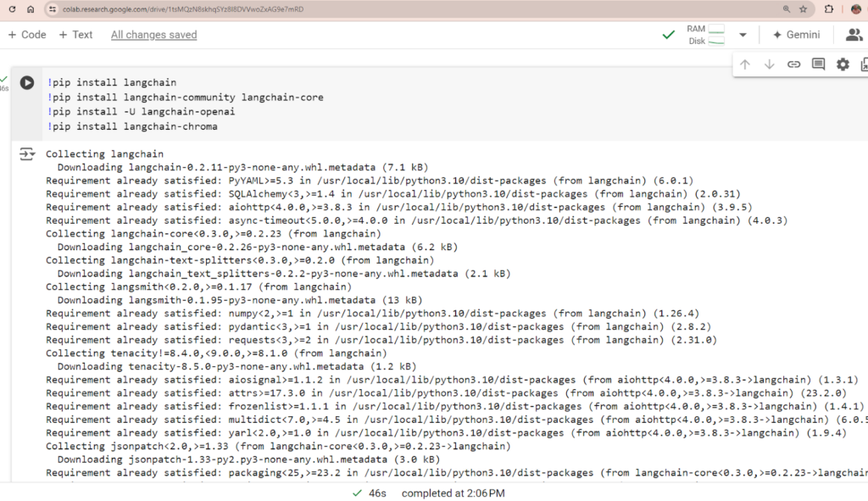This screenshot has height=501, width=868.
Task: Go to browser home page icon
Action: (31, 8)
